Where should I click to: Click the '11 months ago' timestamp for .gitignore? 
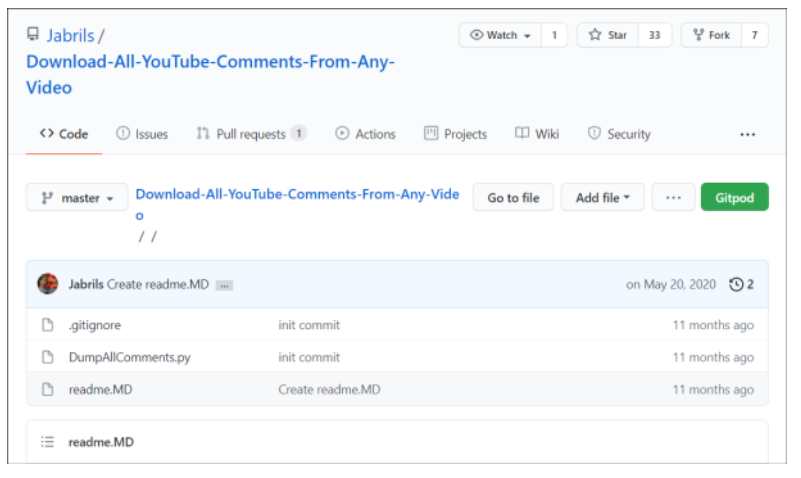click(x=713, y=325)
